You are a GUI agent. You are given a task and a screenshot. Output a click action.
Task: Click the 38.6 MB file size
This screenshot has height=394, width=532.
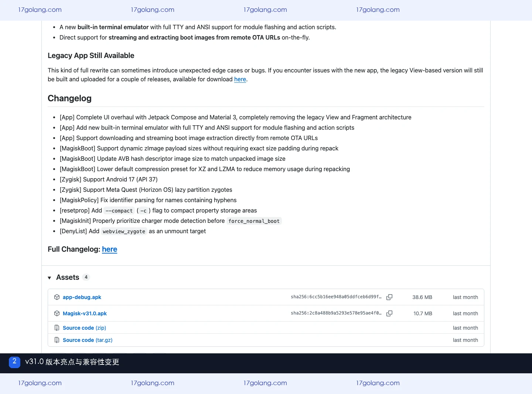[x=422, y=297]
